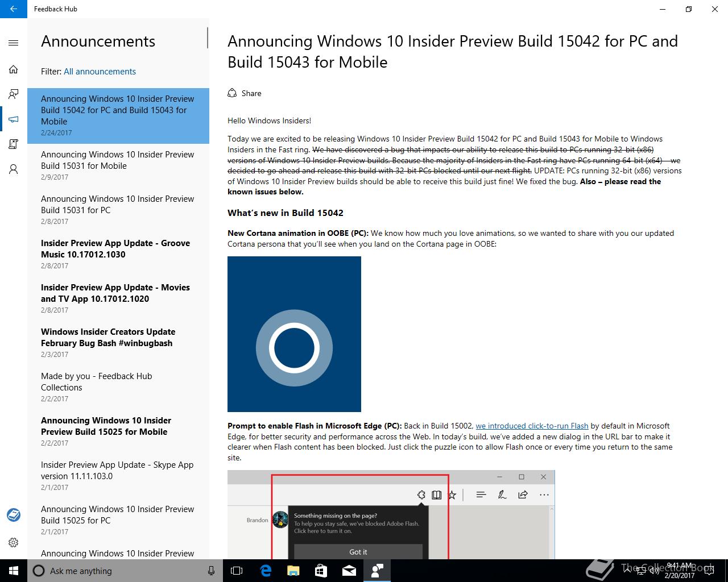Click the Cortana animation image
The height and width of the screenshot is (582, 728).
294,334
